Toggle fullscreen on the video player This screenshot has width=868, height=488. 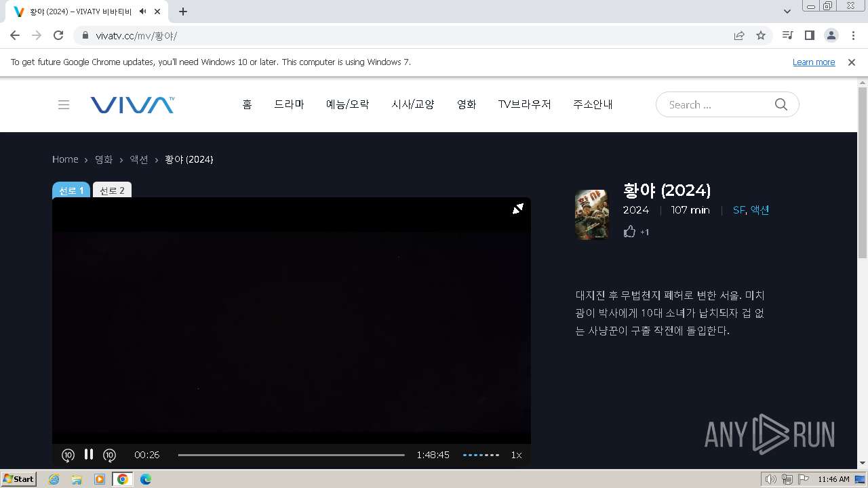click(x=518, y=209)
